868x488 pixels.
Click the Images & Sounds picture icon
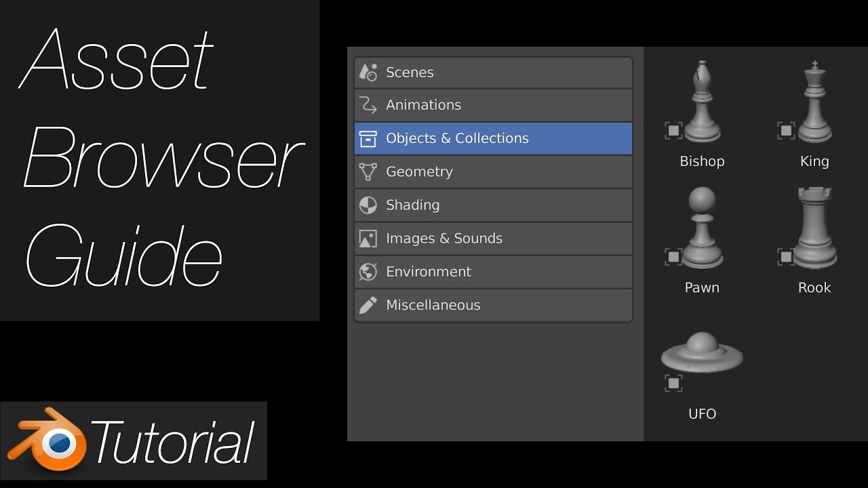pyautogui.click(x=368, y=239)
